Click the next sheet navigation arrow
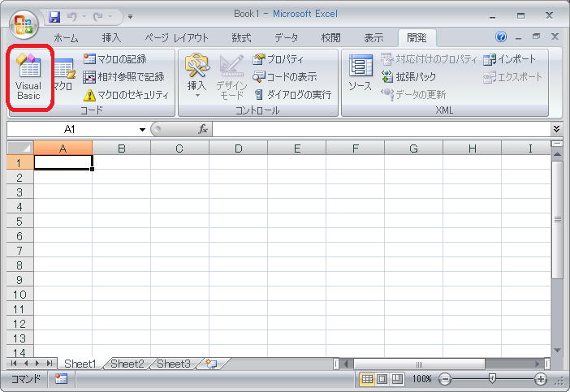The image size is (570, 392). (37, 364)
